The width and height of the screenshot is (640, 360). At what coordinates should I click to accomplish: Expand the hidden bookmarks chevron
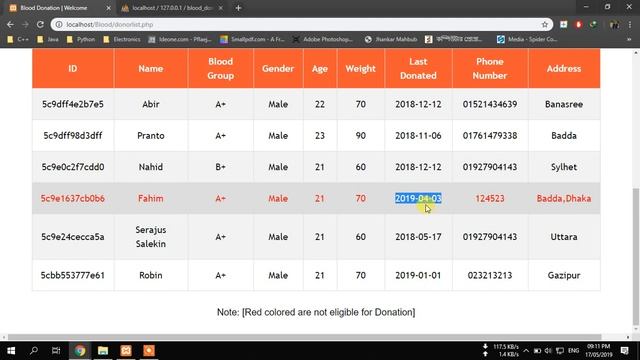pos(629,40)
